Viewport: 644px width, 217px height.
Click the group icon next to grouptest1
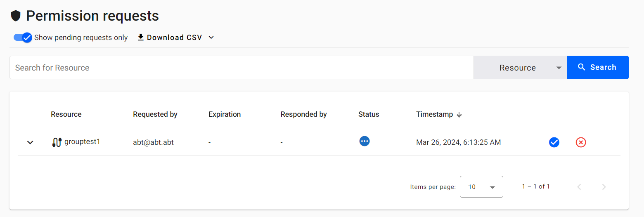pyautogui.click(x=57, y=142)
